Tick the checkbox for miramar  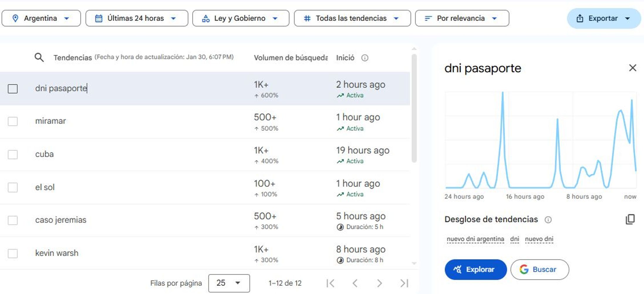[13, 121]
